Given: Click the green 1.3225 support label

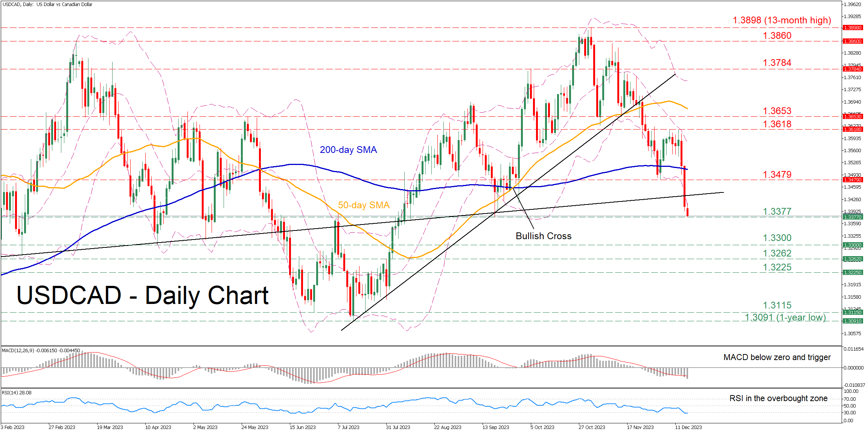Looking at the screenshot, I should point(777,267).
